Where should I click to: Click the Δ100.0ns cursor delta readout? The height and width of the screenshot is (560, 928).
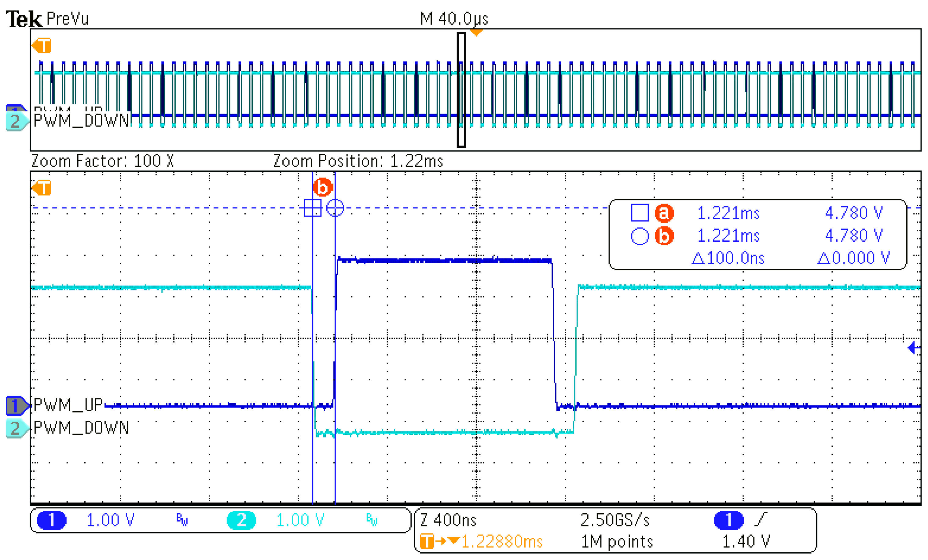[x=728, y=258]
